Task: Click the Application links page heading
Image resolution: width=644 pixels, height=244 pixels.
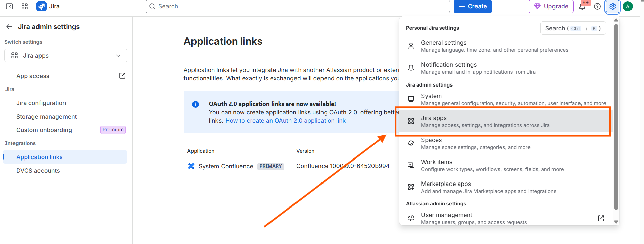Action: pyautogui.click(x=223, y=41)
